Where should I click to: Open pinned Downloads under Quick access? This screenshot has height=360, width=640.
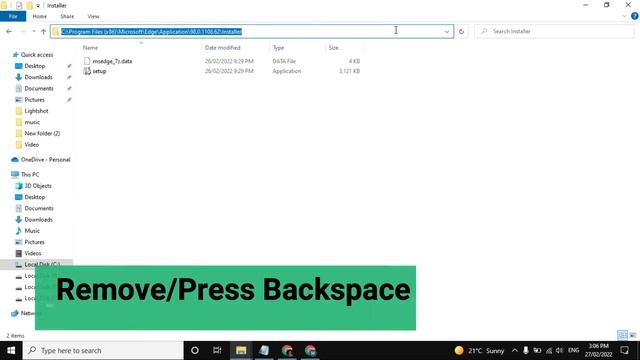(x=38, y=77)
